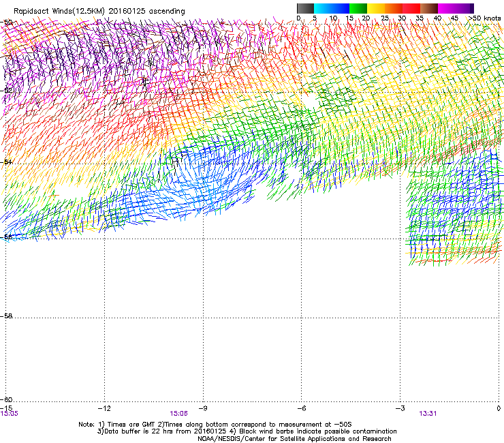Viewport: 504px width, 443px height.
Task: Click the NOAA/NESDIS Center for Satellite Applications credit
Action: pyautogui.click(x=294, y=439)
